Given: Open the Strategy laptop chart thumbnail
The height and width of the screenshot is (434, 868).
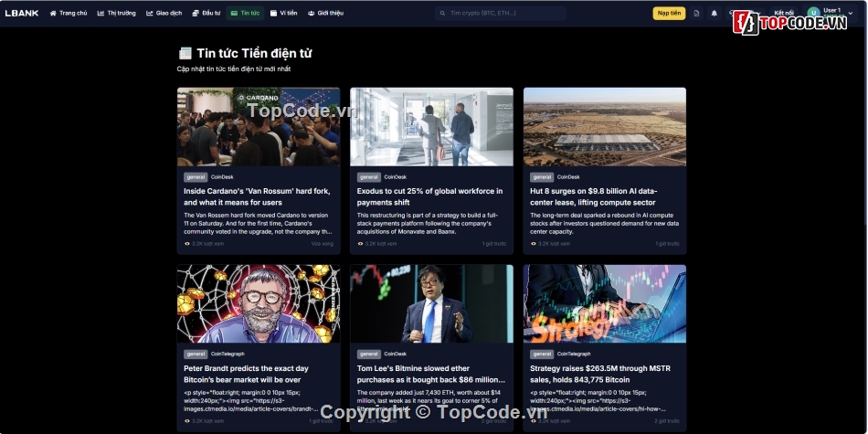Looking at the screenshot, I should tap(605, 304).
